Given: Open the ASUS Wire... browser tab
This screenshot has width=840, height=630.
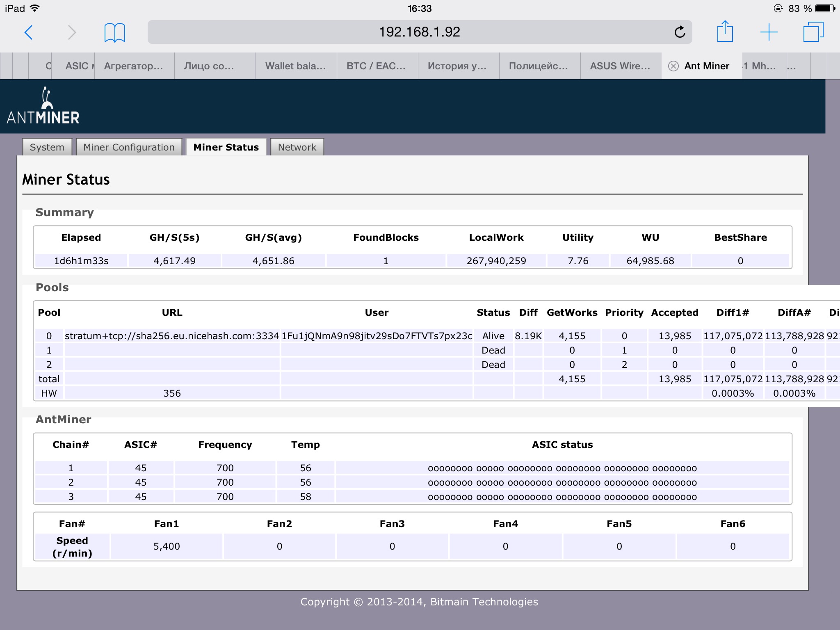Looking at the screenshot, I should [620, 66].
